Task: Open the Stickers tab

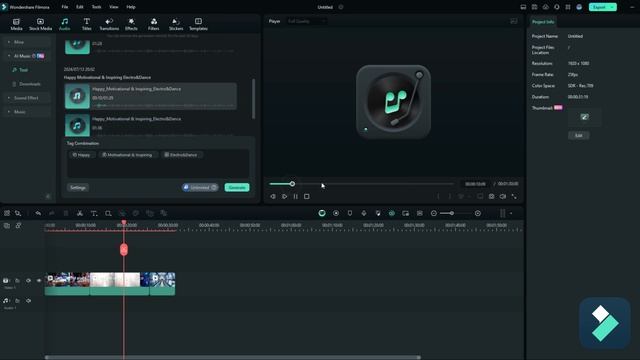Action: 176,24
